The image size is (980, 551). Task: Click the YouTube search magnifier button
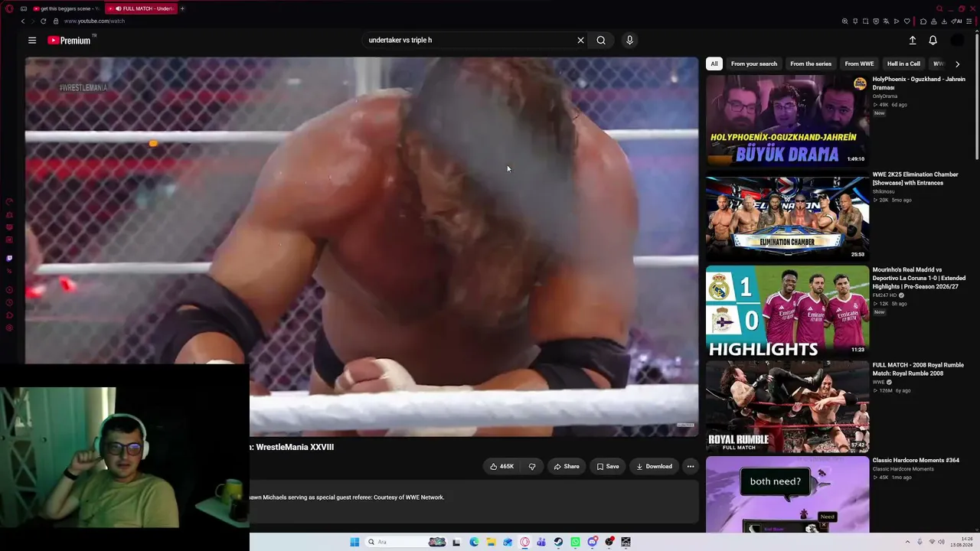[x=601, y=41]
